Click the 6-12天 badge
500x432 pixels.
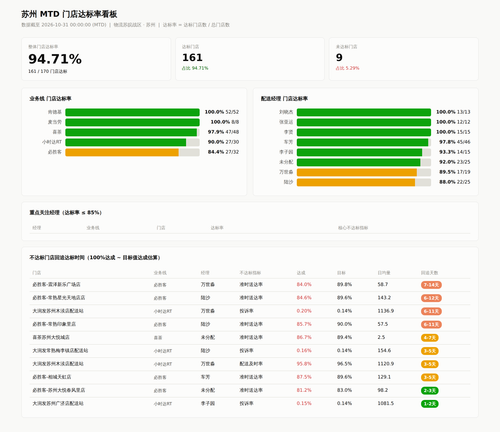[431, 298]
